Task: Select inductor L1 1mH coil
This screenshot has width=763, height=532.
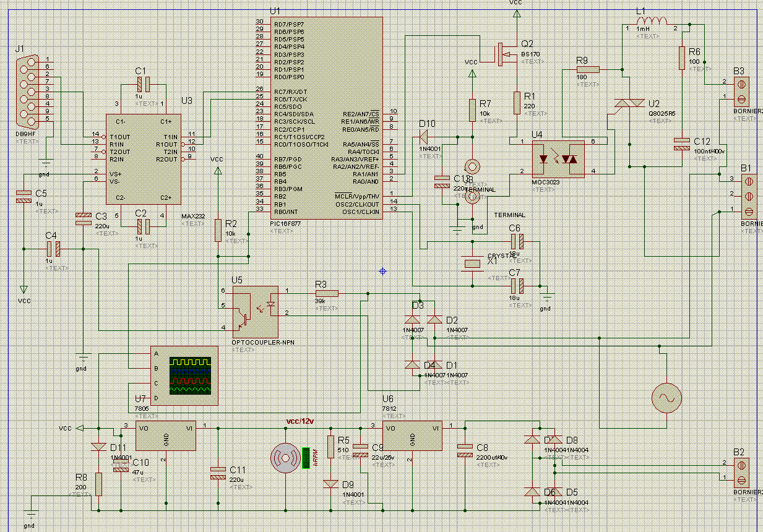Action: [x=653, y=22]
